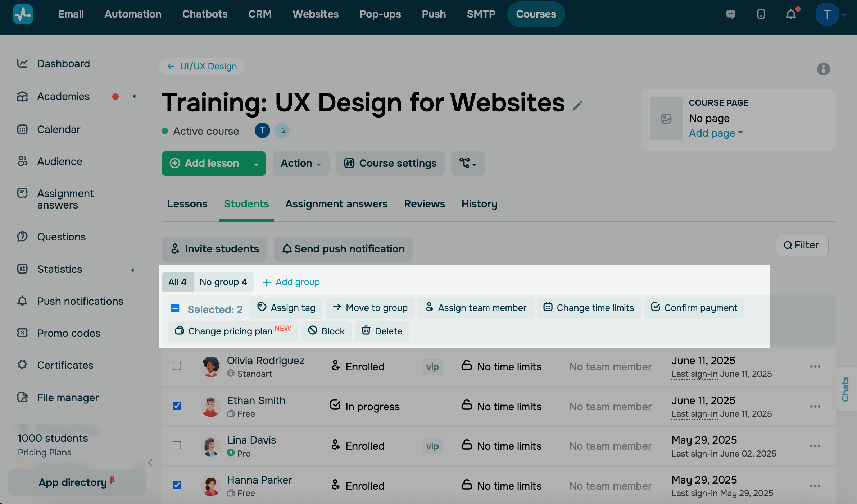Check Olivia Rodriguez's checkbox
Viewport: 857px width, 504px height.
pyautogui.click(x=177, y=366)
